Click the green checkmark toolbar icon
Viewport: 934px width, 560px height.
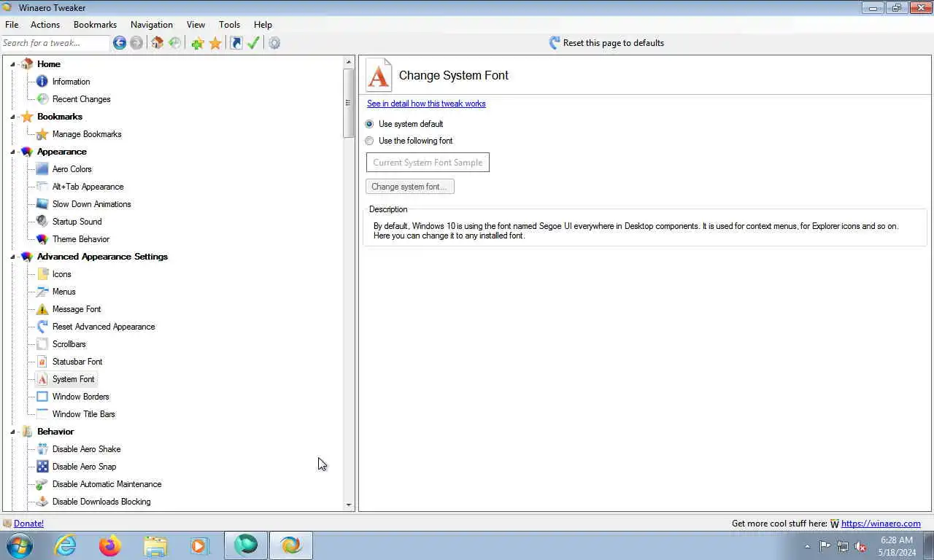(253, 43)
